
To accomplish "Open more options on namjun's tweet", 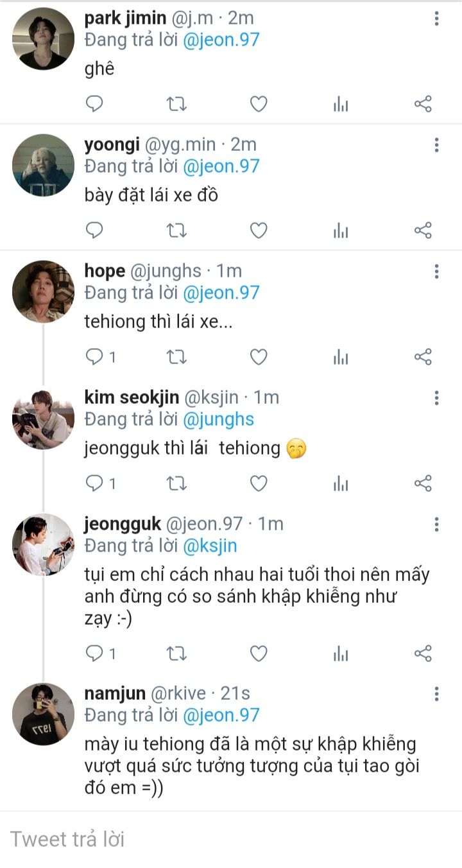I will (x=436, y=693).
